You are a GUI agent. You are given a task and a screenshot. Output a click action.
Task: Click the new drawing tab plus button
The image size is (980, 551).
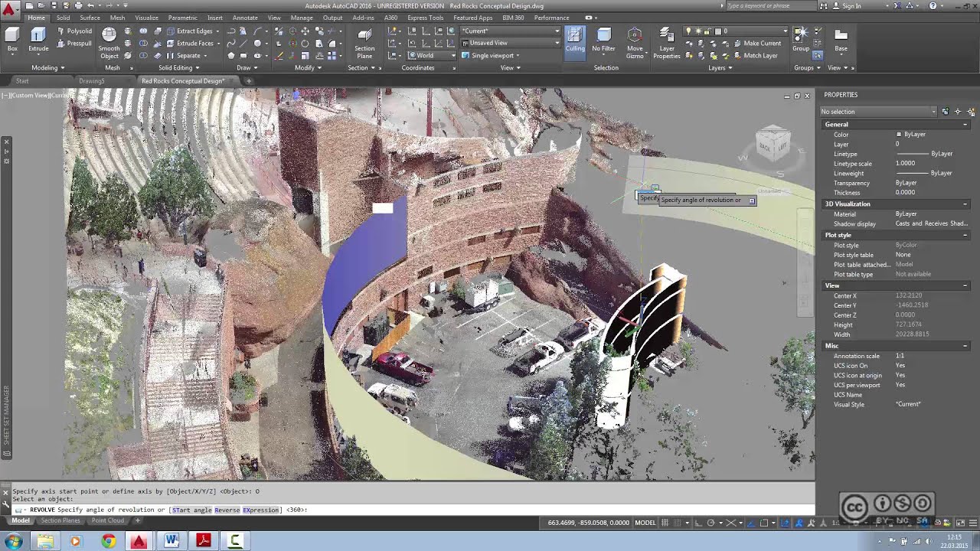(x=248, y=81)
